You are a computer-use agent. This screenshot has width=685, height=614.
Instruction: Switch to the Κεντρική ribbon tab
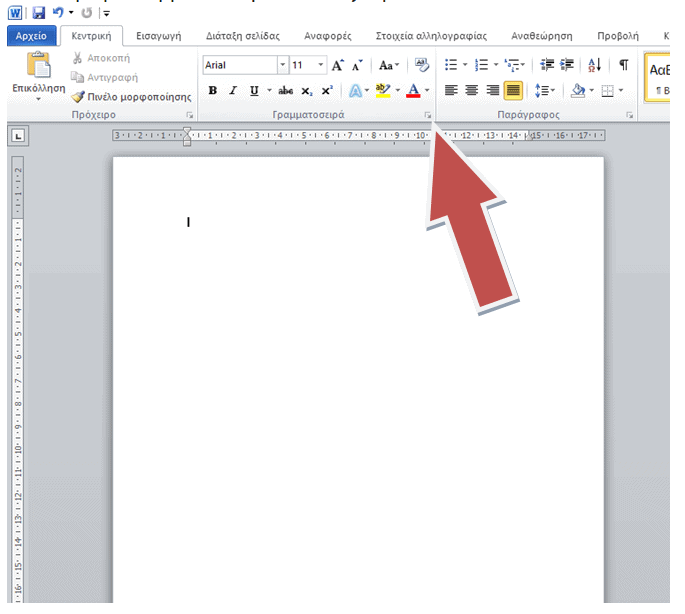click(x=91, y=36)
